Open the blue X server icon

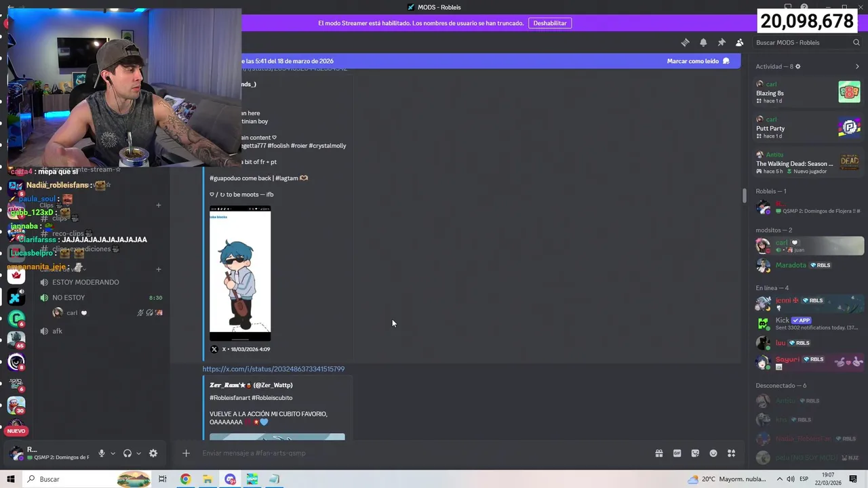coord(15,298)
